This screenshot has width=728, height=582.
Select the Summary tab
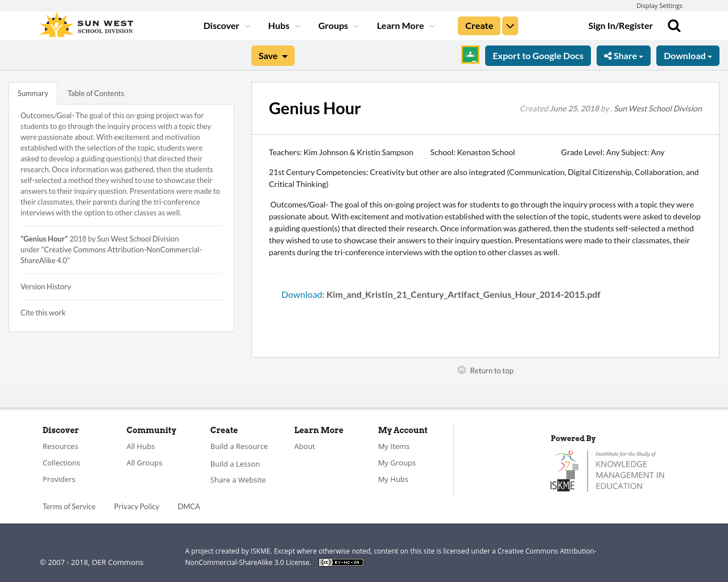tap(32, 92)
